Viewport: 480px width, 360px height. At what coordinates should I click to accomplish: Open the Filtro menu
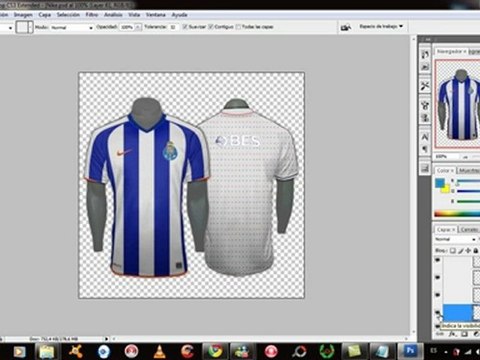pos(92,15)
